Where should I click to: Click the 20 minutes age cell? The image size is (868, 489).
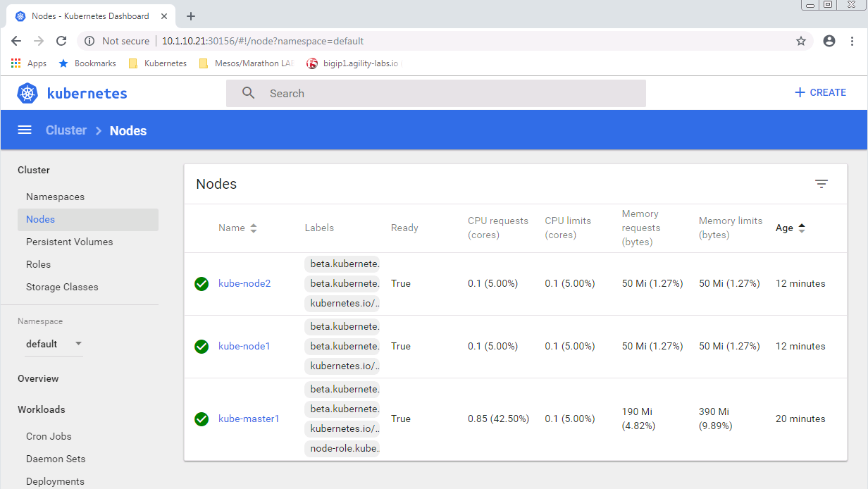point(800,419)
